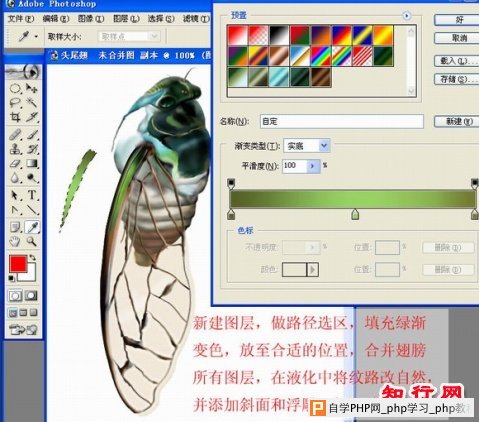Image resolution: width=479 pixels, height=422 pixels.
Task: Select the Eyedropper tool in toolbox
Action: (x=32, y=227)
